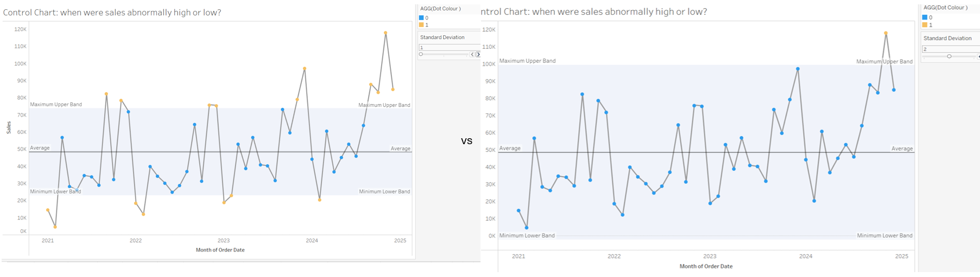Click the right chart's Standard Deviation slider handle
Screen dimensions: 980x277
pyautogui.click(x=949, y=56)
